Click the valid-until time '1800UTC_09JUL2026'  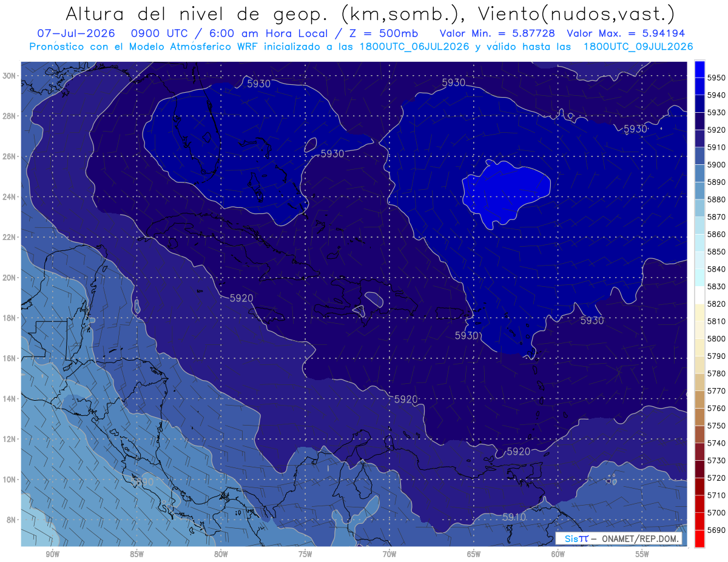[638, 46]
